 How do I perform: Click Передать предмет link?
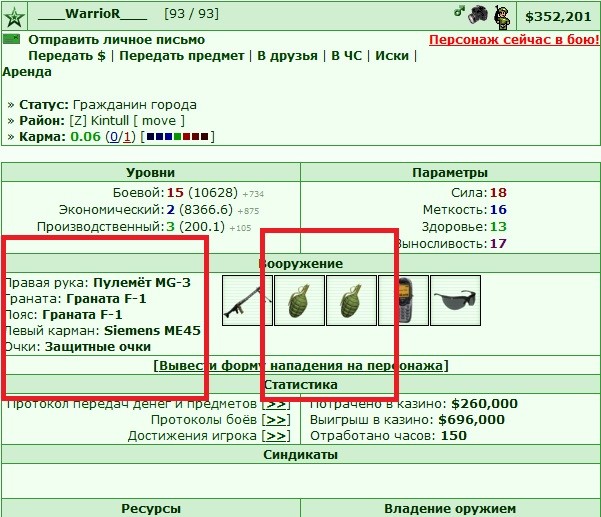[182, 56]
